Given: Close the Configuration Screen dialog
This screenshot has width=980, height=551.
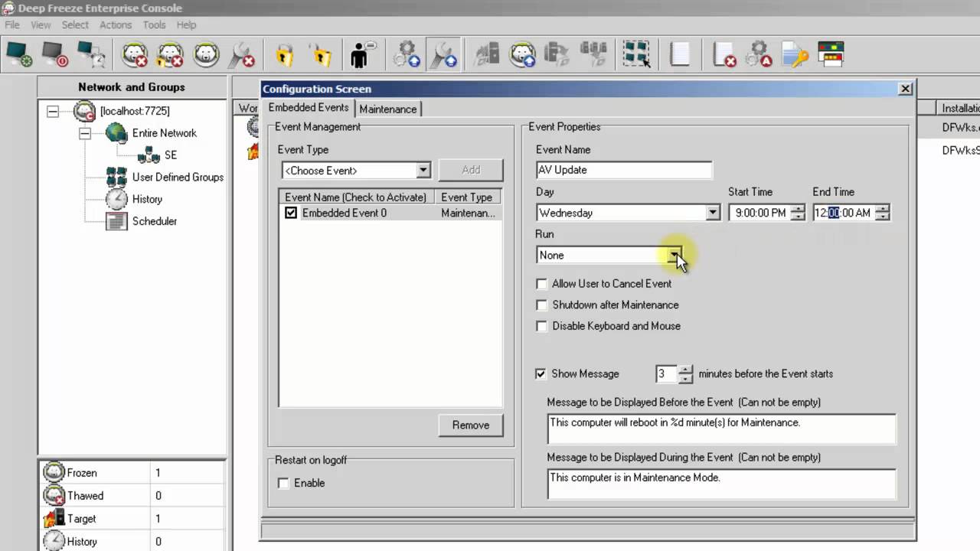Looking at the screenshot, I should (x=905, y=89).
